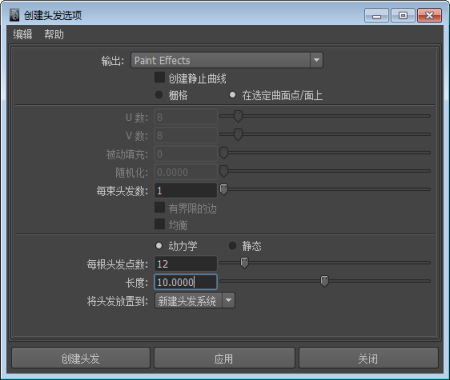Select the 栅格 radio button

[x=159, y=95]
